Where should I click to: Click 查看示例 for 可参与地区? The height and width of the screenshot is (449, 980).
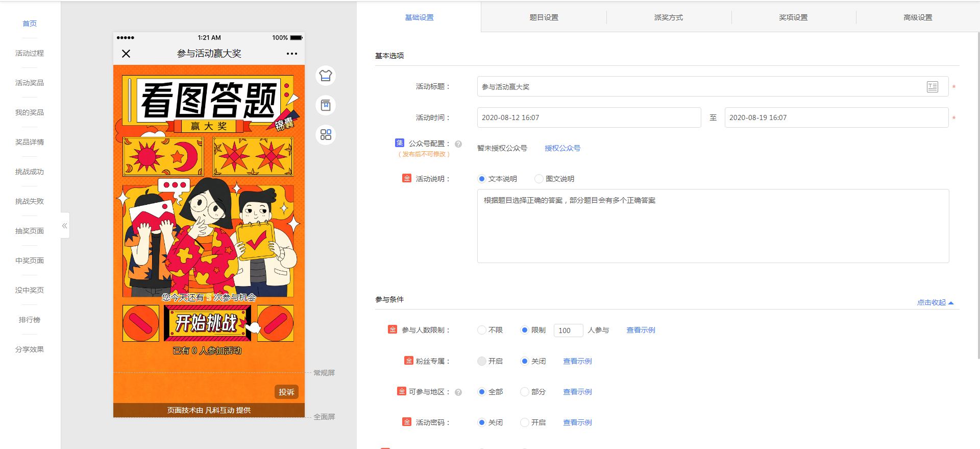[577, 392]
